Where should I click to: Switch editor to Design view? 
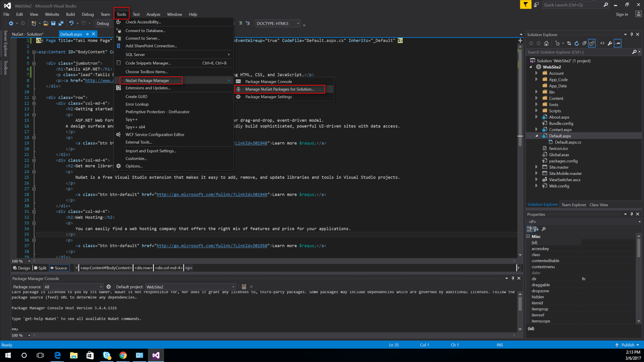coord(22,268)
